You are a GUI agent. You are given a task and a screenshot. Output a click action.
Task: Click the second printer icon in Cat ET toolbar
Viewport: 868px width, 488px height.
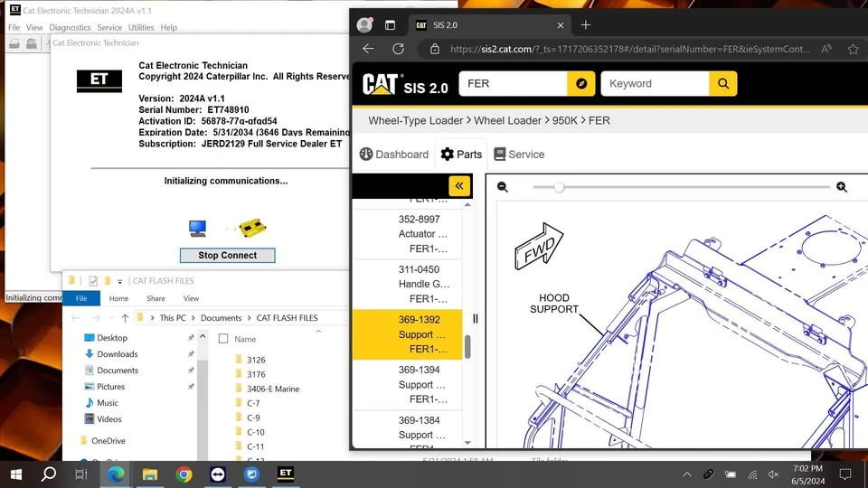pyautogui.click(x=32, y=43)
